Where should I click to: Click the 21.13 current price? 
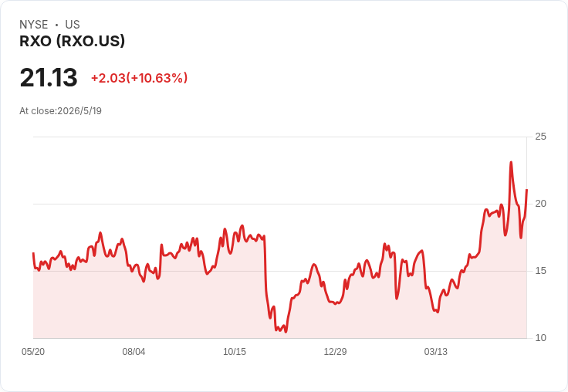point(49,77)
